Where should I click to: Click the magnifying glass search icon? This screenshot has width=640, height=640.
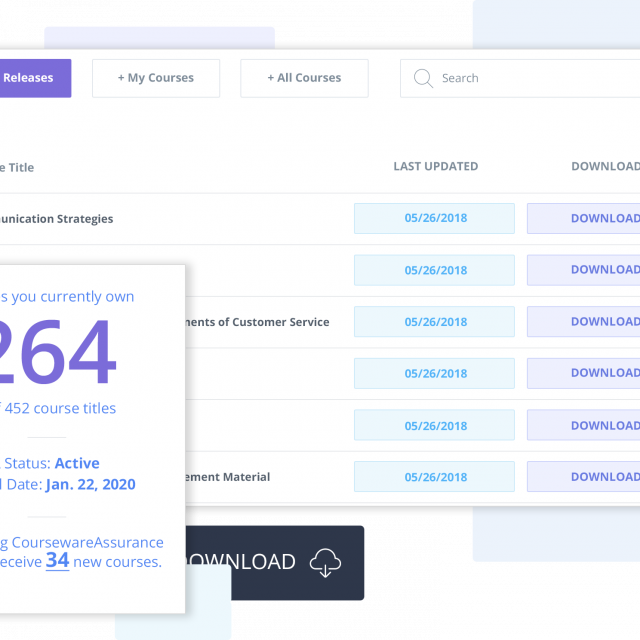tap(423, 78)
